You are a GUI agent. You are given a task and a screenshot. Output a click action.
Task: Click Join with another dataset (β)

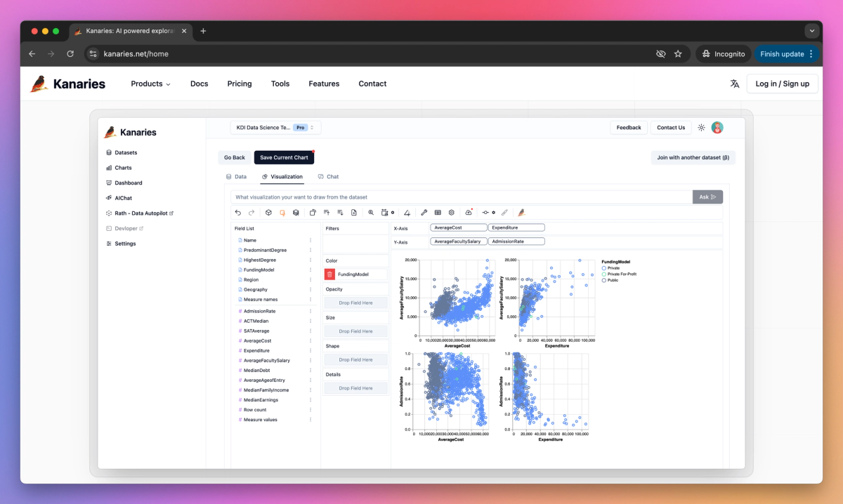pyautogui.click(x=693, y=158)
